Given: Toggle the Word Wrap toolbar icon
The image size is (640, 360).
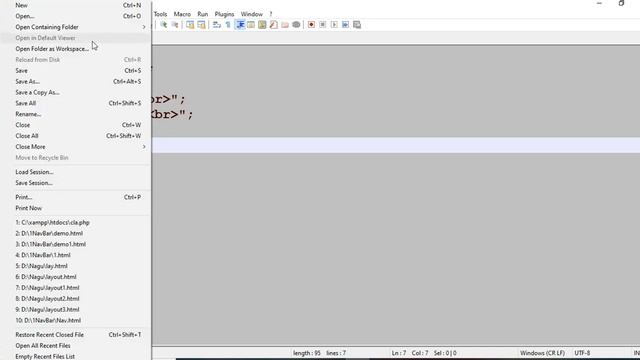Looking at the screenshot, I should click(217, 25).
